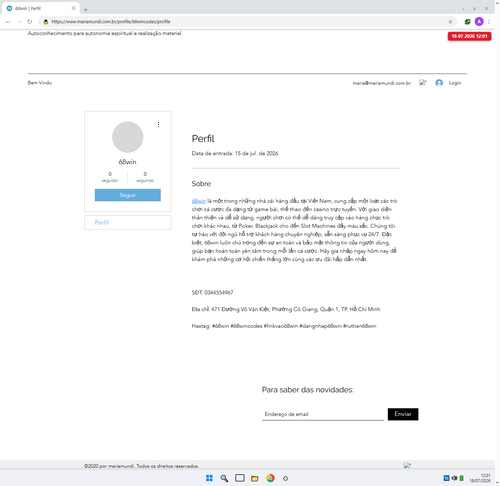Click the Login link in header
500x486 pixels.
(455, 83)
